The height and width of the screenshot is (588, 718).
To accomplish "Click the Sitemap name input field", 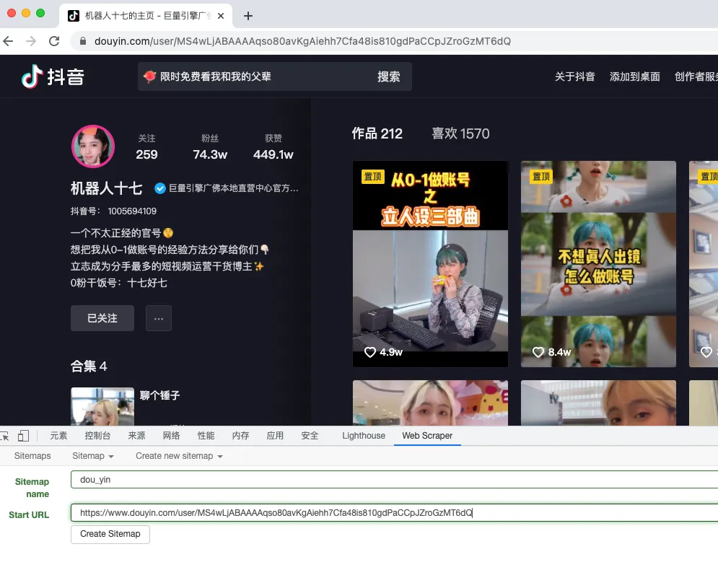I will tap(393, 479).
